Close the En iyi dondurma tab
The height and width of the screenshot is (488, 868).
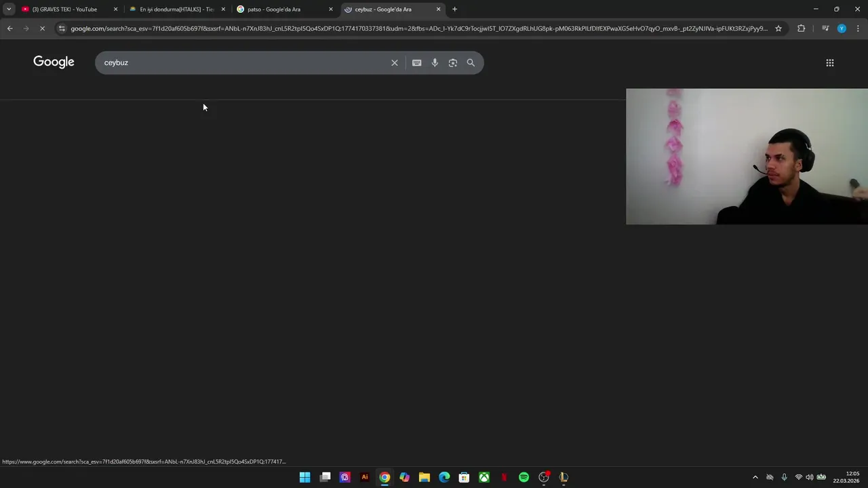pyautogui.click(x=223, y=9)
